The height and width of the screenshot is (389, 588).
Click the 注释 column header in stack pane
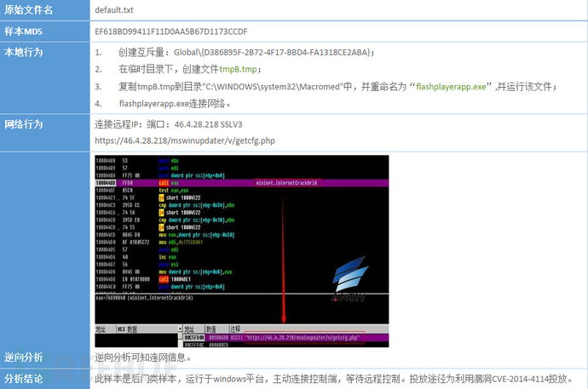(309, 329)
